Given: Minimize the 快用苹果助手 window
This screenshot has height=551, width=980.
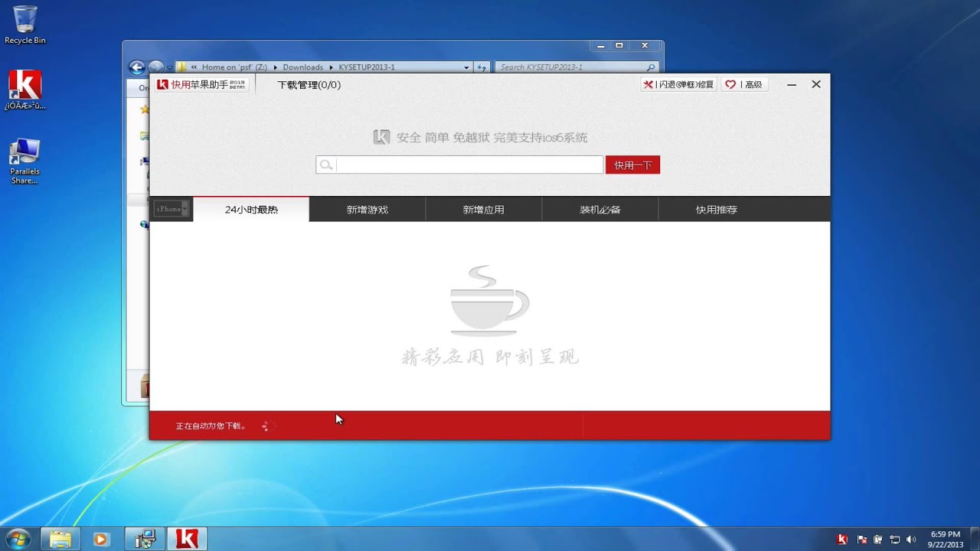Looking at the screenshot, I should click(x=792, y=85).
